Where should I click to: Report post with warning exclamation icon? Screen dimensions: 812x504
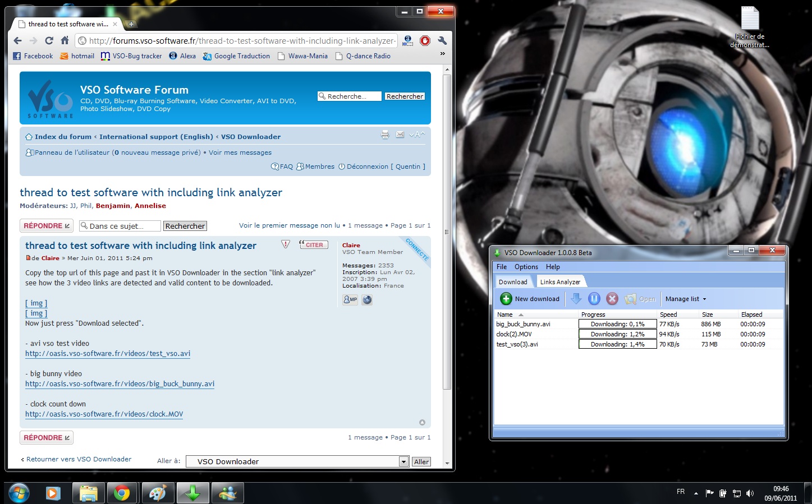[x=286, y=244]
